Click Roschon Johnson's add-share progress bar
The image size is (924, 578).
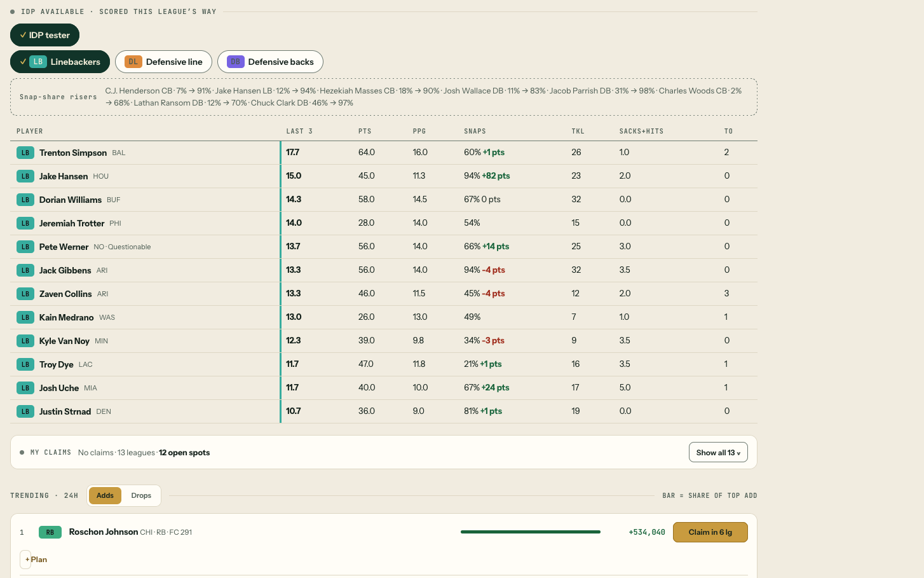(531, 532)
